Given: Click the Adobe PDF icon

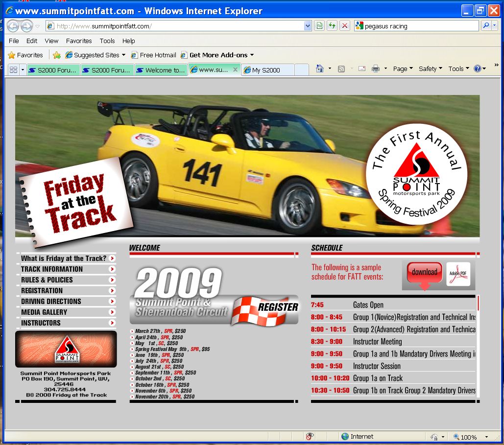Looking at the screenshot, I should pos(458,275).
